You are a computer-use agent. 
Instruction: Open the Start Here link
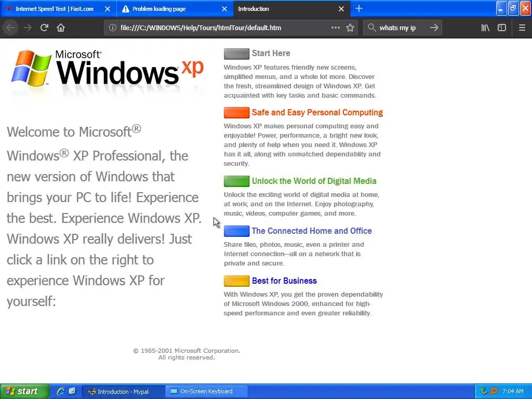271,54
